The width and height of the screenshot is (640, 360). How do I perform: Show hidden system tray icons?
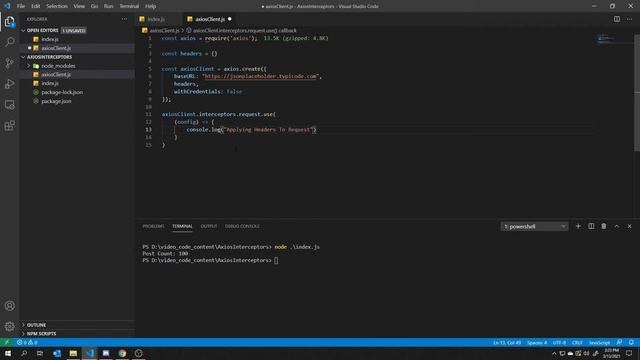click(554, 353)
